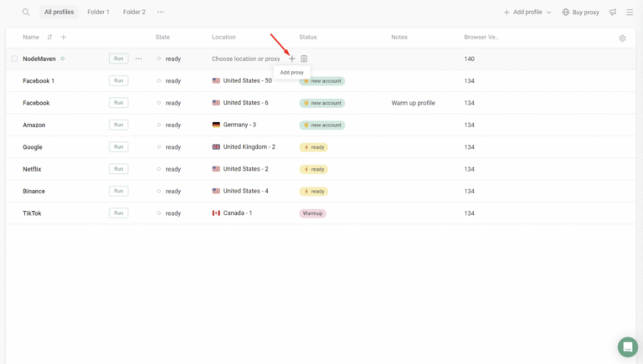Open the table column settings gear
Screen dimensions: 643x364
(x=622, y=38)
